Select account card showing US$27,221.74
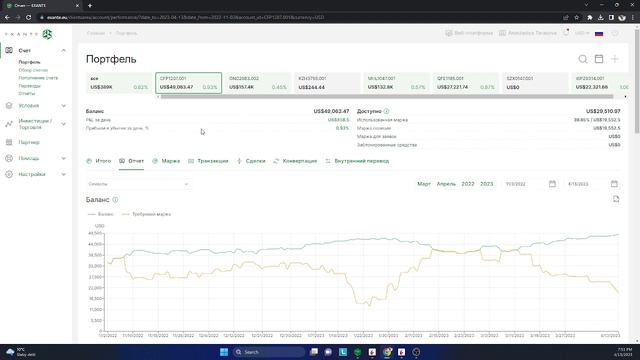Image resolution: width=640 pixels, height=360 pixels. tap(466, 83)
